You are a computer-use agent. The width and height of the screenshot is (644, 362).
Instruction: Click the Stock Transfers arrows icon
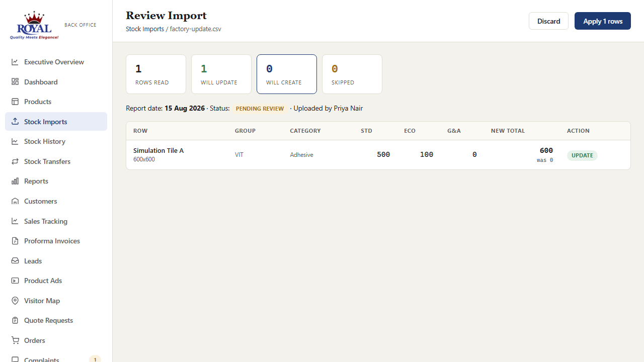(15, 161)
